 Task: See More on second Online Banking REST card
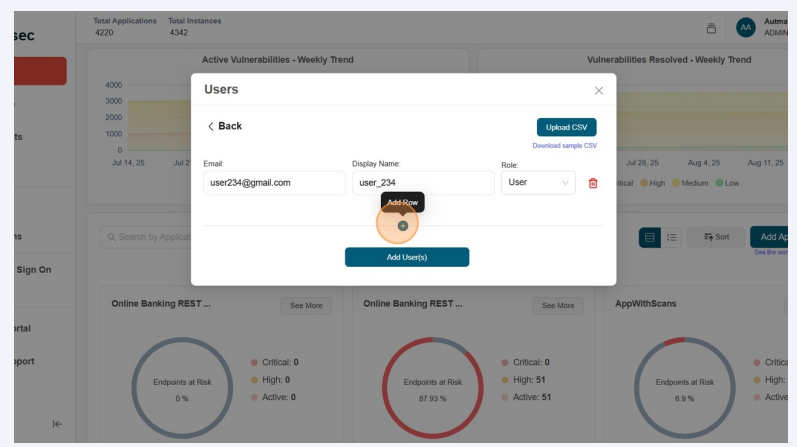pos(558,306)
